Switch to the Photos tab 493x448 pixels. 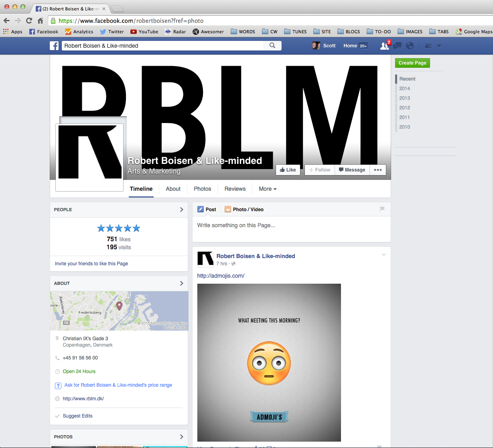[x=202, y=189]
